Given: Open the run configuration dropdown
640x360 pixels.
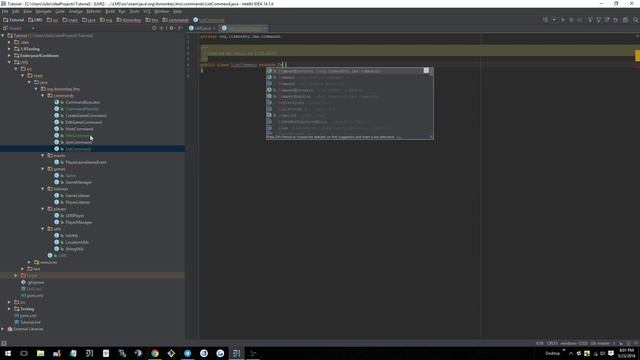Looking at the screenshot, I should (x=554, y=20).
